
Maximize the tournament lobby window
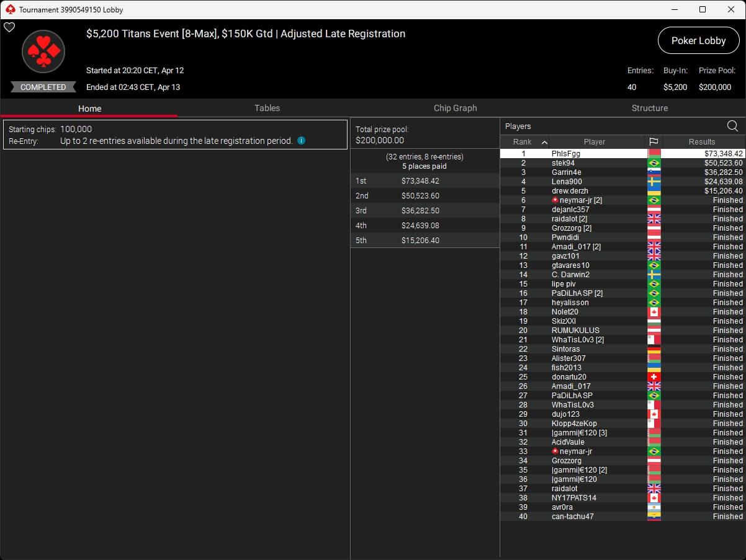pos(702,9)
